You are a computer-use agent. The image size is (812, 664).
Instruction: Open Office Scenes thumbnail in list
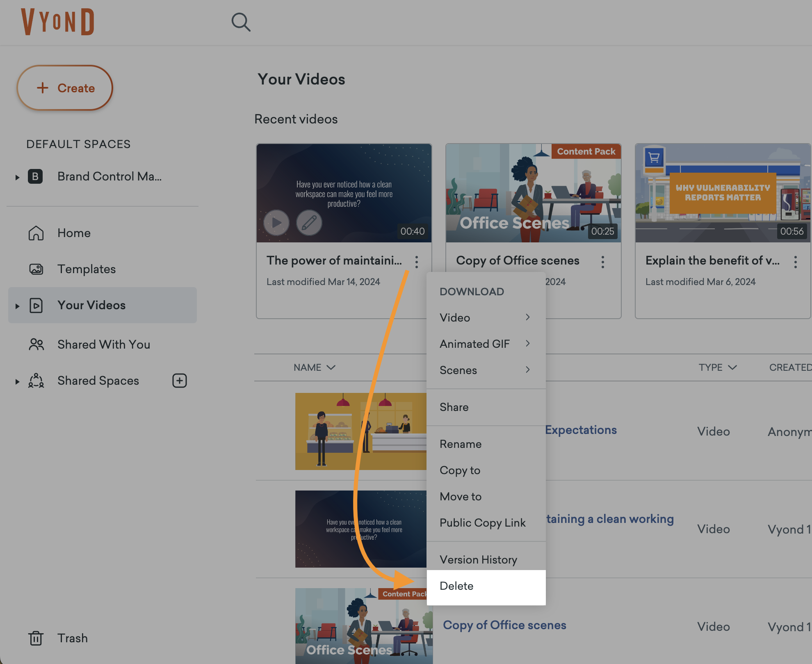click(x=364, y=626)
